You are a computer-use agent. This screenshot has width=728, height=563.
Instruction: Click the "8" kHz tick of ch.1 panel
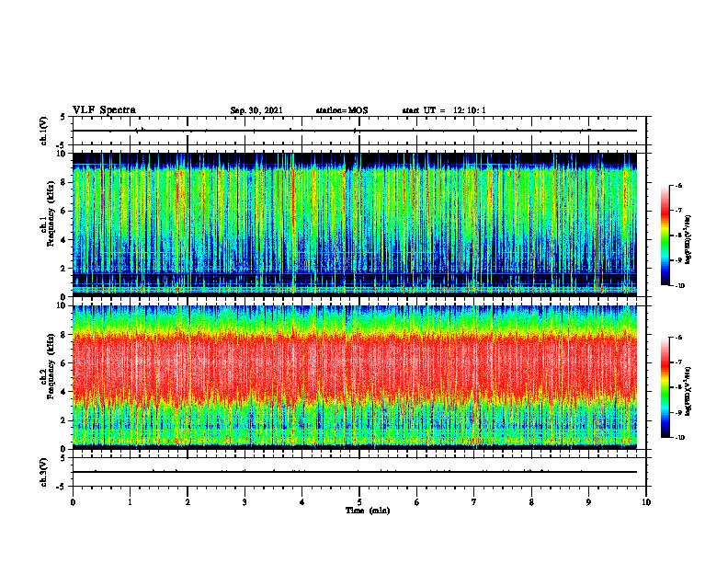tap(64, 182)
